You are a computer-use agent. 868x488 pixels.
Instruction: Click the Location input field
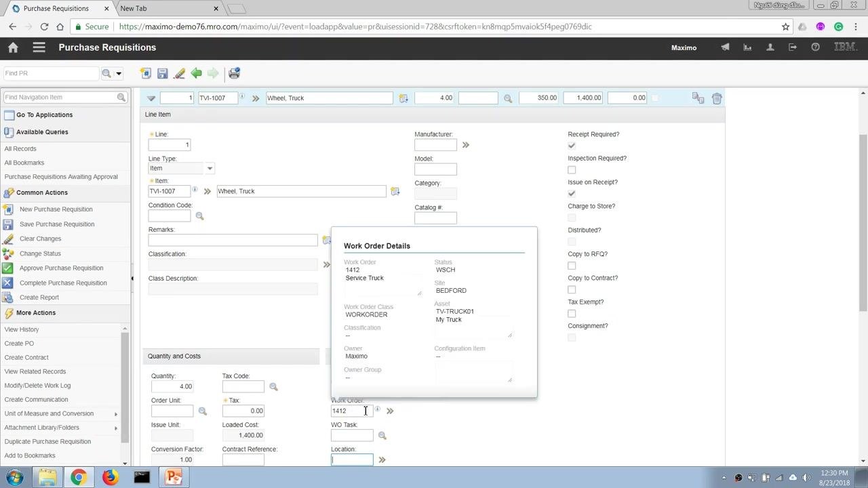(352, 460)
